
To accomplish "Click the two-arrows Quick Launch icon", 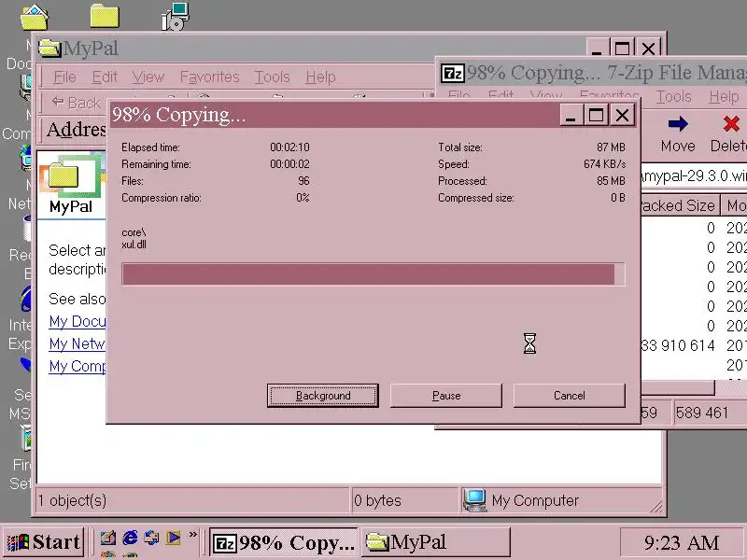I will coord(151,539).
